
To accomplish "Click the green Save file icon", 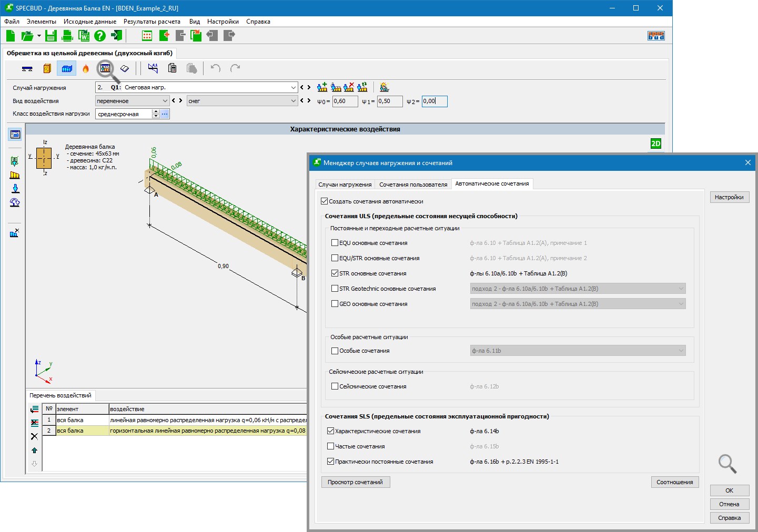I will pos(50,36).
